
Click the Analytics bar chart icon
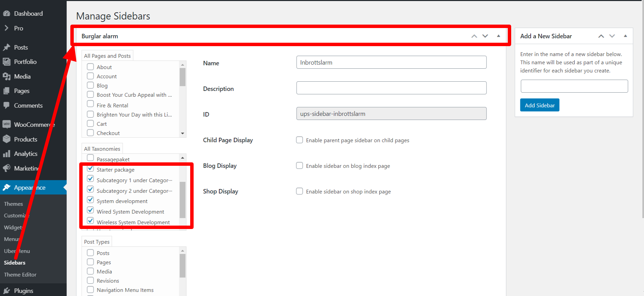point(6,154)
